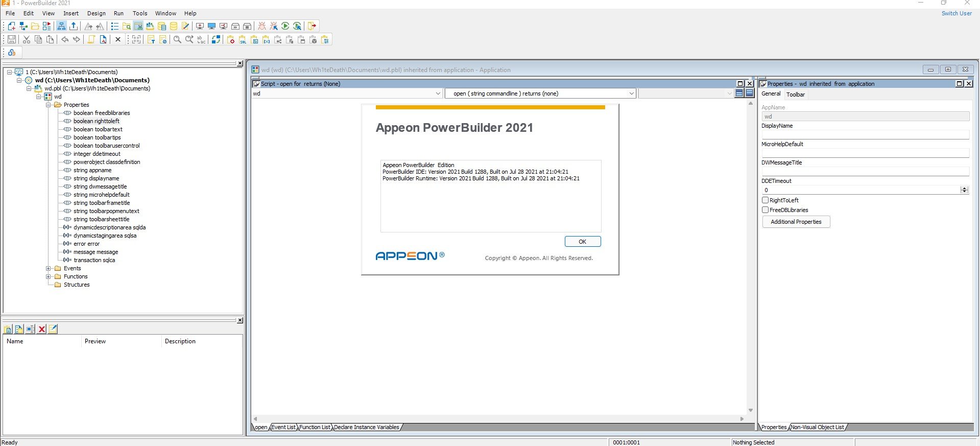Click OK in the About dialog
Viewport: 980px width, 446px height.
pyautogui.click(x=583, y=242)
